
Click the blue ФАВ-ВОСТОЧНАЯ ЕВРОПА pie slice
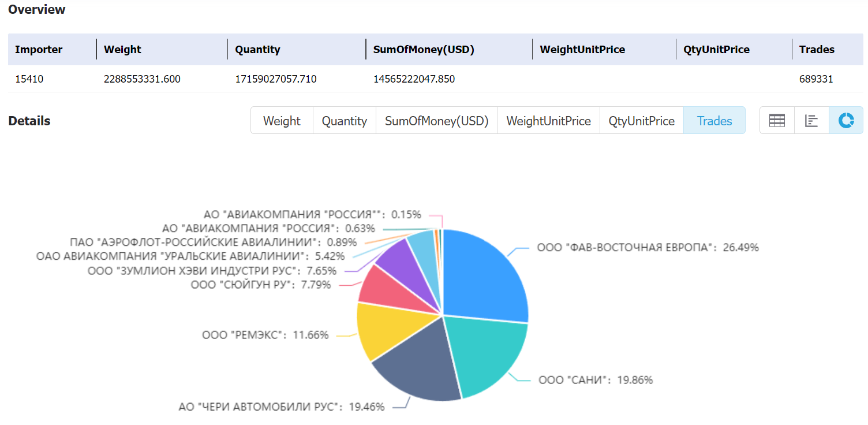pos(485,277)
